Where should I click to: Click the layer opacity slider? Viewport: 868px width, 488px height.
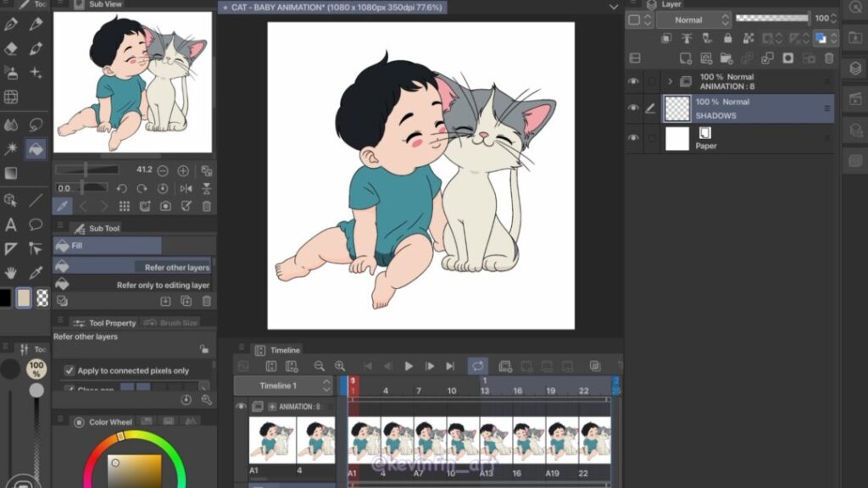(771, 19)
